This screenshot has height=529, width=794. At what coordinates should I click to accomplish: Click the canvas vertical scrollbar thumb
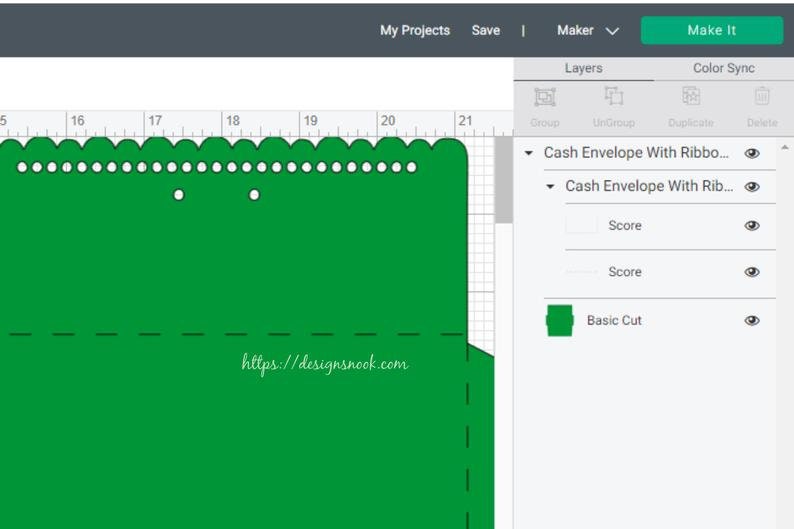click(503, 180)
